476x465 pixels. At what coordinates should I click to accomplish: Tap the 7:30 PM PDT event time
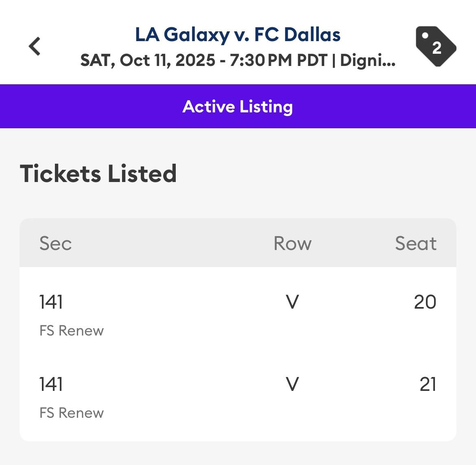(278, 60)
